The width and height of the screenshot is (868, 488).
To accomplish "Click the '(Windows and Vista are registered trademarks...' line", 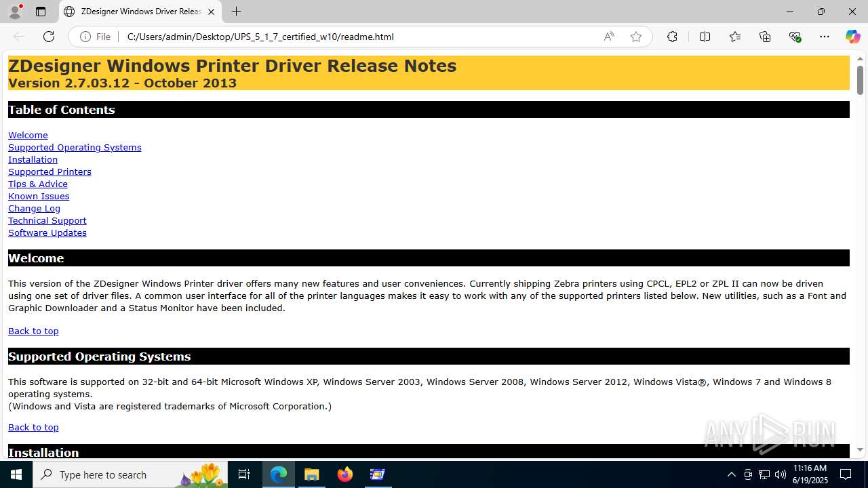I will (170, 406).
